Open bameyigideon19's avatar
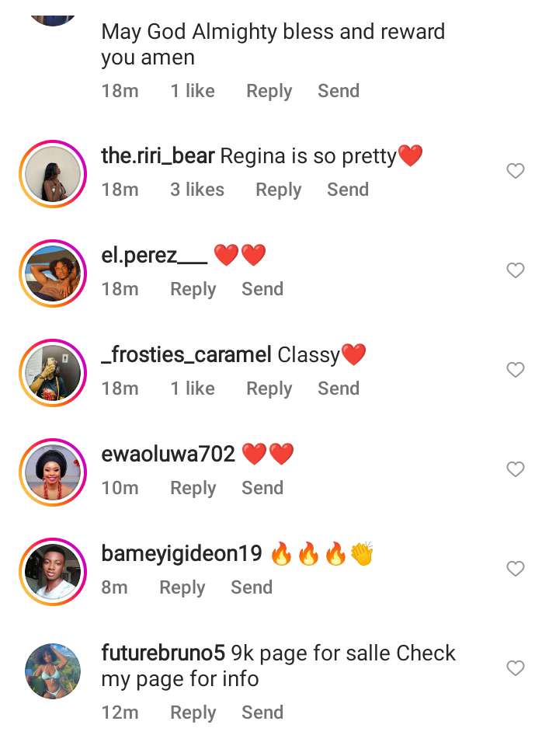This screenshot has height=756, width=542. (x=53, y=571)
